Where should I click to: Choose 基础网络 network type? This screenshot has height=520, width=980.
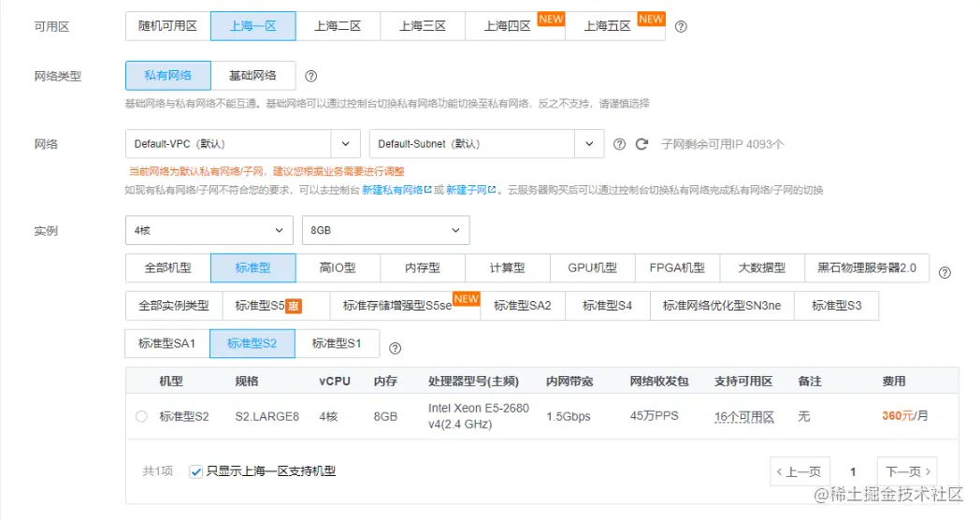pyautogui.click(x=253, y=76)
